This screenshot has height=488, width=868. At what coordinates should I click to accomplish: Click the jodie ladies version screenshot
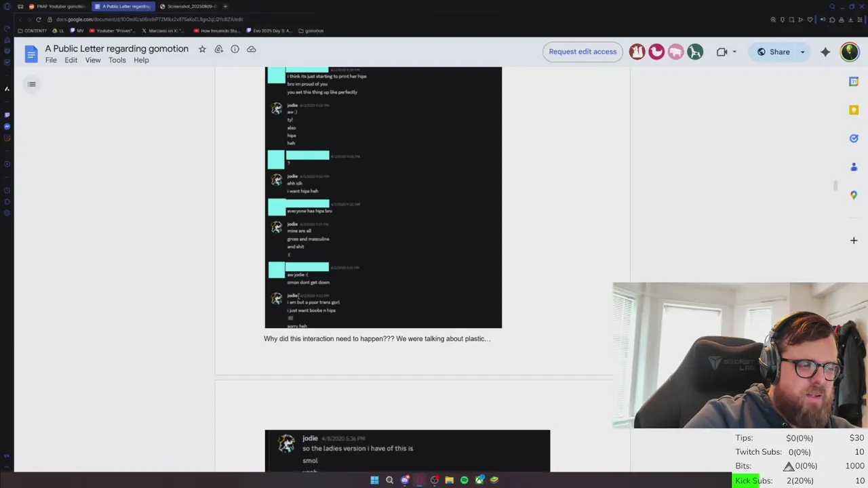(x=408, y=451)
